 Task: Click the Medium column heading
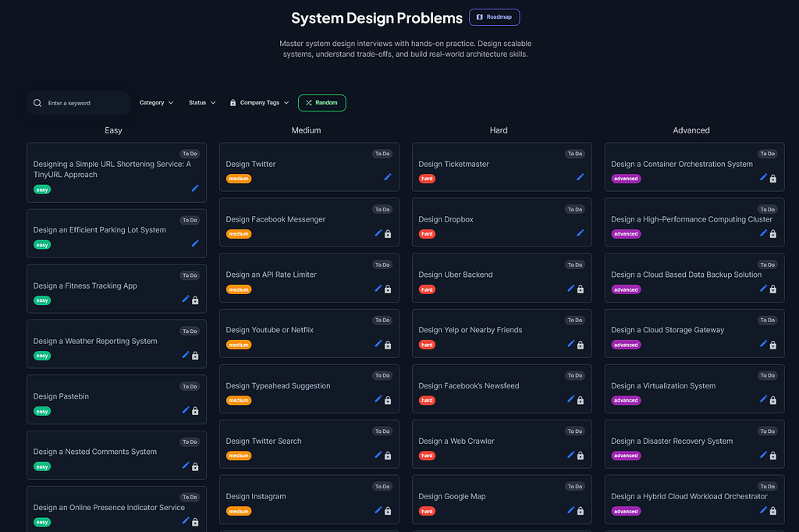pos(306,130)
